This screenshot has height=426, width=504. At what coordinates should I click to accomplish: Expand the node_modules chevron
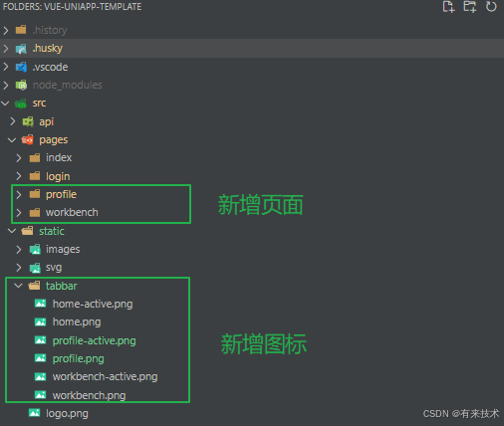6,86
